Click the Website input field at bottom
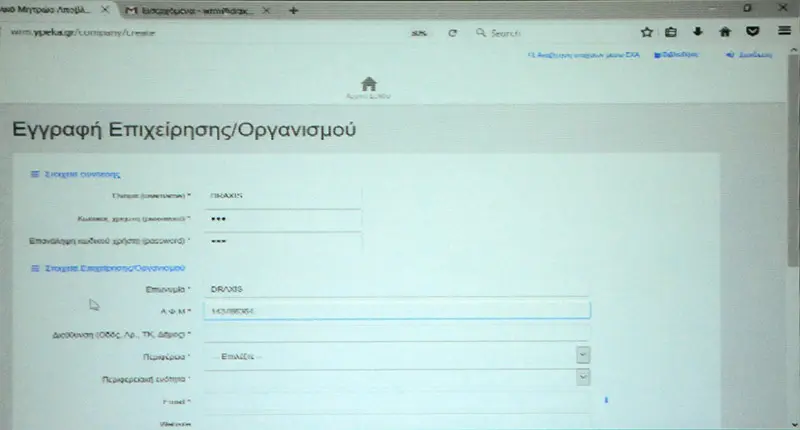This screenshot has width=800, height=430. click(x=396, y=423)
